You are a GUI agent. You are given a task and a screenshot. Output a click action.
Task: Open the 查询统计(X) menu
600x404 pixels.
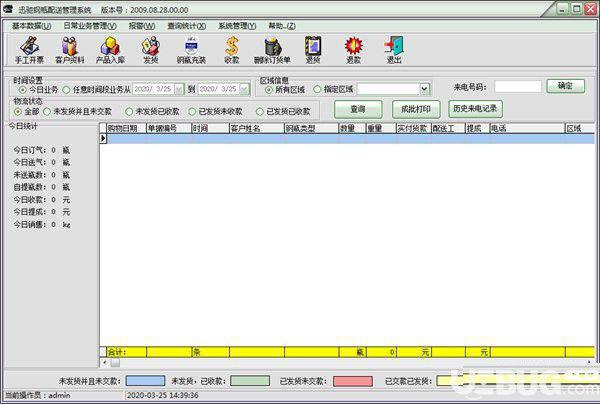[x=187, y=26]
